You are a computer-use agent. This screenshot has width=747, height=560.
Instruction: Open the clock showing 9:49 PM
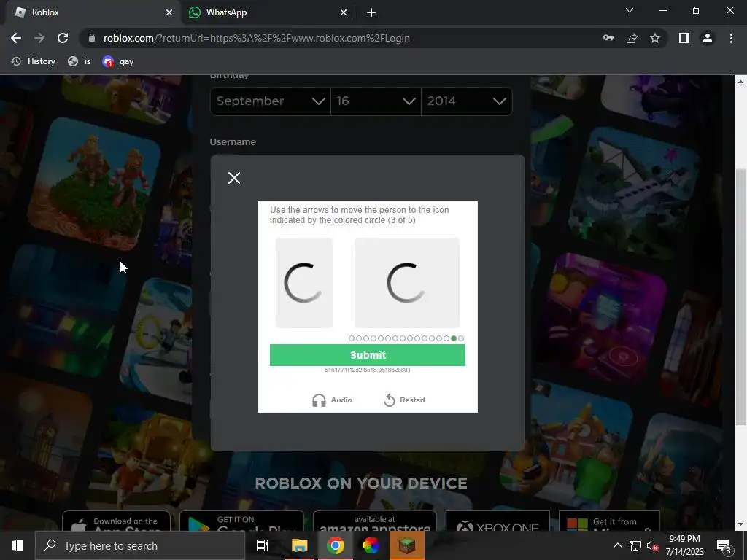(684, 545)
